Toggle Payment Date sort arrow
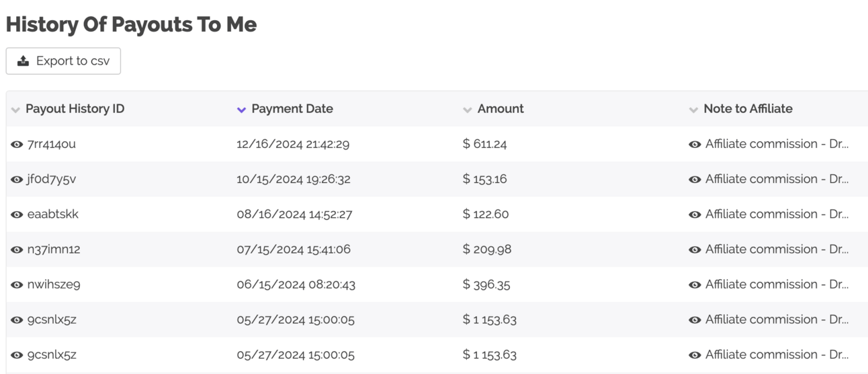Viewport: 868px width, 374px height. [242, 110]
